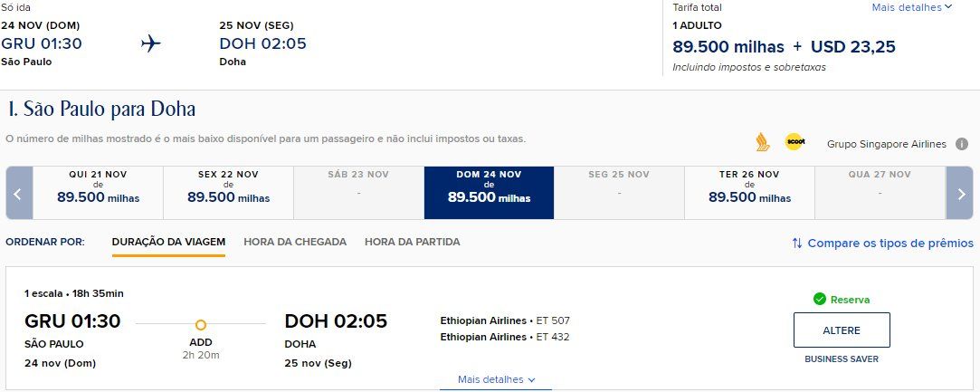Choose SEX 22 NOV date option
Image resolution: width=980 pixels, height=392 pixels.
click(x=228, y=193)
